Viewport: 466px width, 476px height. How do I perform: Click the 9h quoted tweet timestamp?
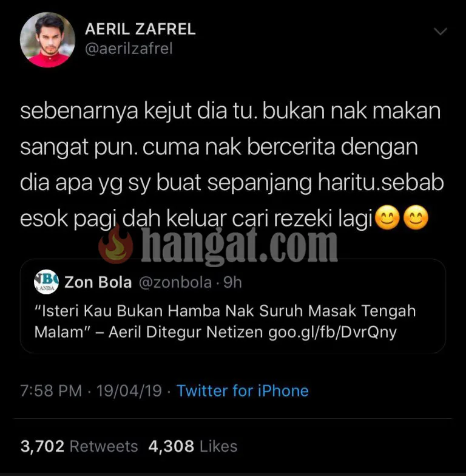[233, 283]
